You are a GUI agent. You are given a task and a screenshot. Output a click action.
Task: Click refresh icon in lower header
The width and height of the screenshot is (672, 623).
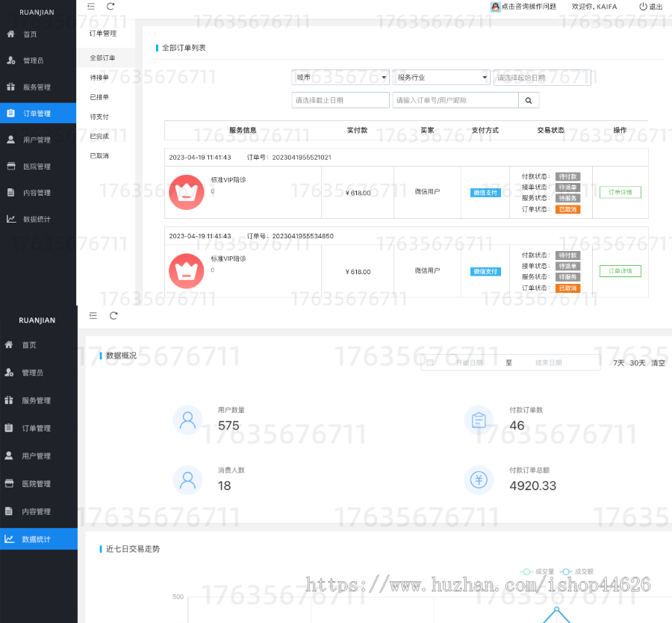113,315
